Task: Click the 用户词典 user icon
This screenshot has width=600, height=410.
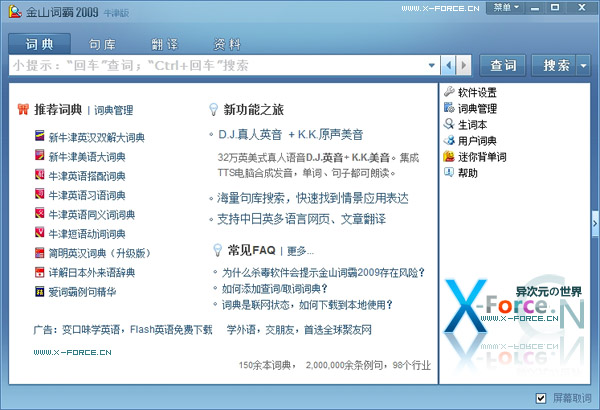Action: (x=449, y=140)
